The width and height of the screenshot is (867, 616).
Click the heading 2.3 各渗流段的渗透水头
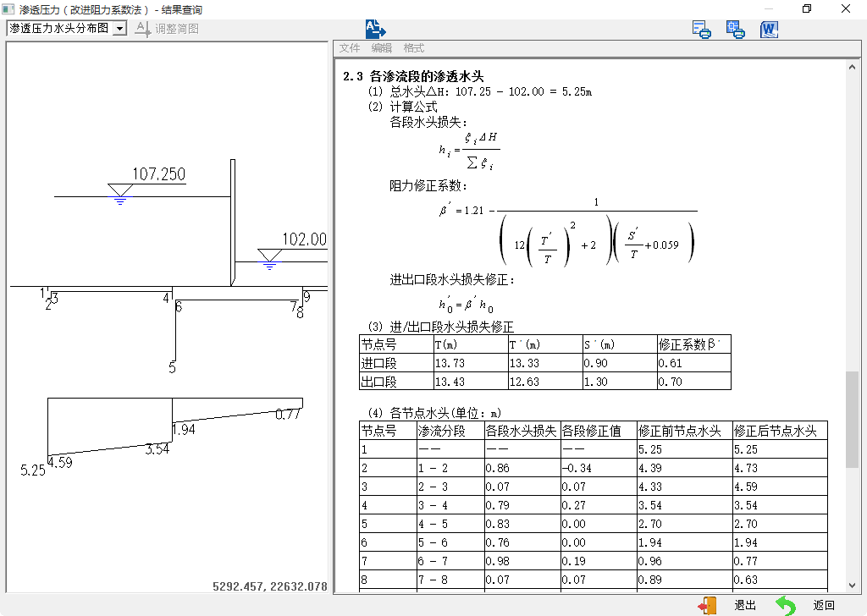(413, 76)
